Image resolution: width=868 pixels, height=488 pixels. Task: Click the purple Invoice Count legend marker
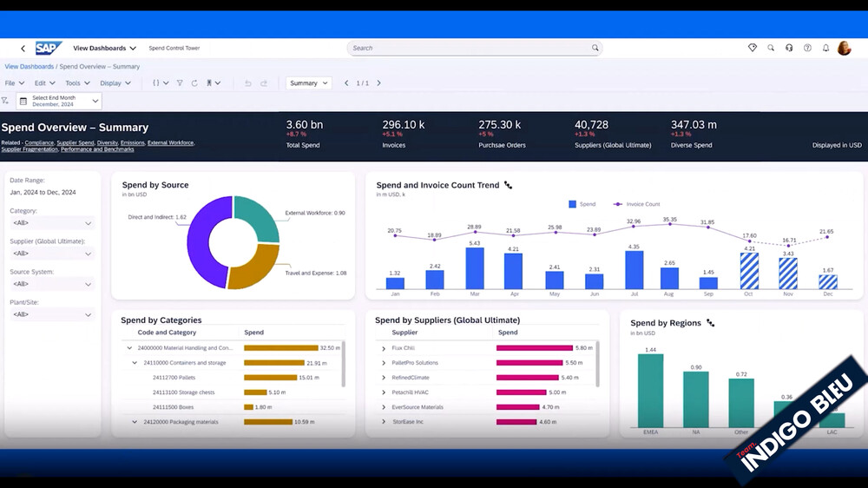[618, 204]
